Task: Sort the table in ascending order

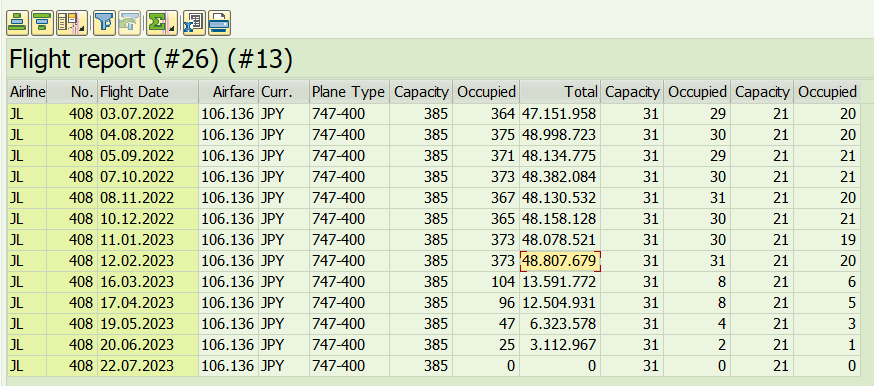Action: coord(17,23)
